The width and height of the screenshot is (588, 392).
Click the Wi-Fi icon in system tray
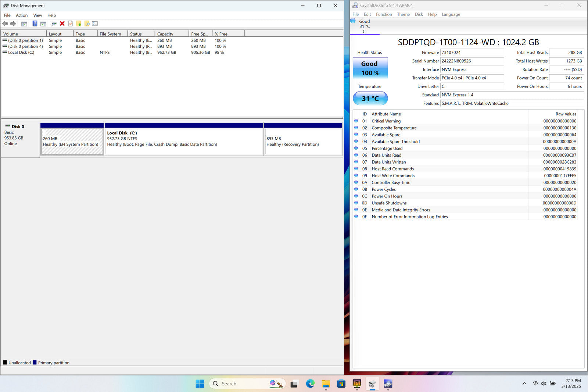535,384
